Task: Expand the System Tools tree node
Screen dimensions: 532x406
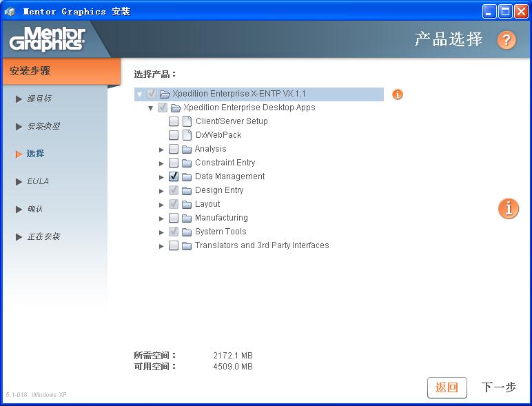Action: [x=161, y=232]
